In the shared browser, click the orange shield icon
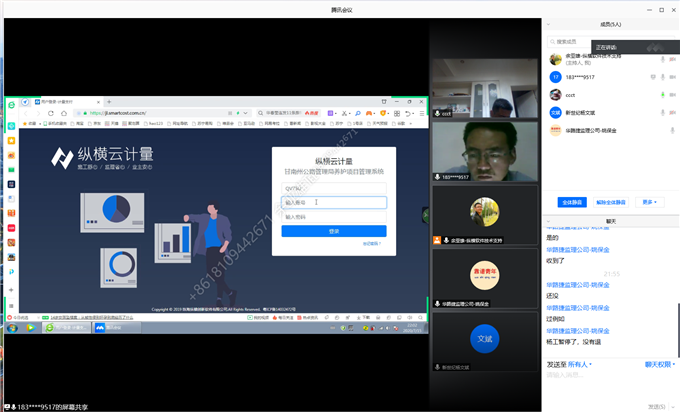 pyautogui.click(x=382, y=113)
